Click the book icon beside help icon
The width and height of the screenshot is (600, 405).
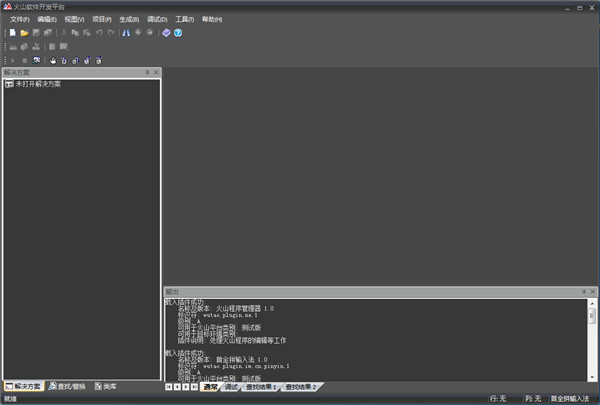(x=166, y=33)
